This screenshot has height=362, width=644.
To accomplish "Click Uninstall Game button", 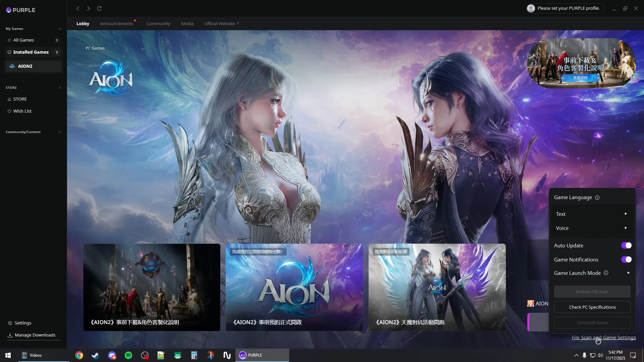I will tap(592, 323).
